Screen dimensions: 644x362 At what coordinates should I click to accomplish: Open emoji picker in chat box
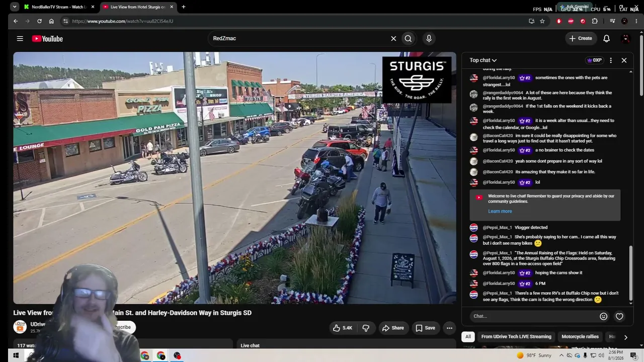(x=603, y=316)
